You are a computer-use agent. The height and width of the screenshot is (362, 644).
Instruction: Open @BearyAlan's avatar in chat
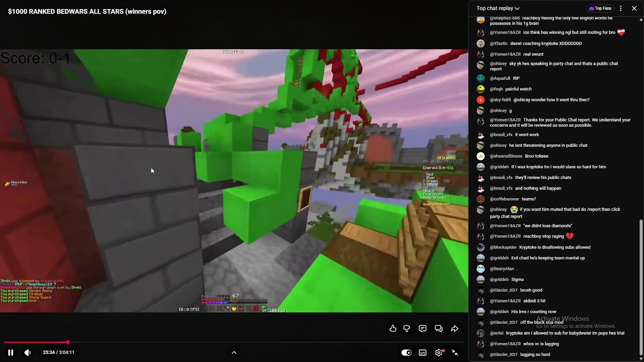tap(480, 269)
